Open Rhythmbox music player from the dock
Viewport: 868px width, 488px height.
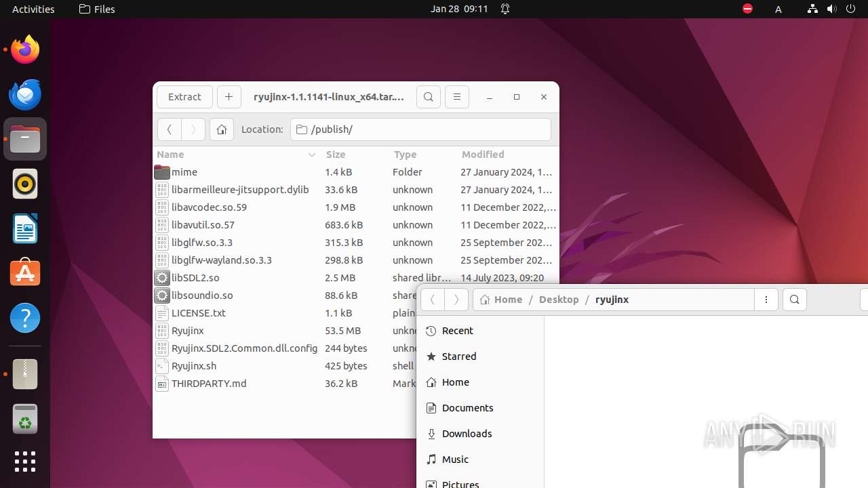pyautogui.click(x=25, y=184)
